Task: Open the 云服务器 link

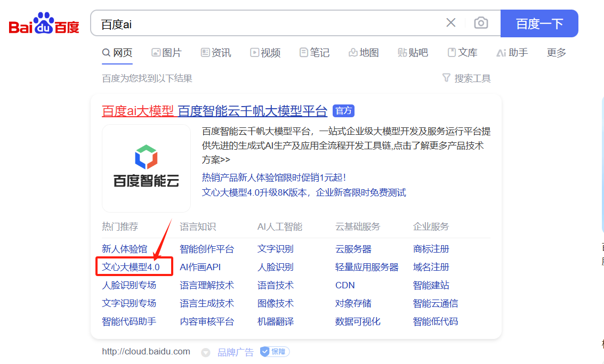Action: click(x=353, y=249)
